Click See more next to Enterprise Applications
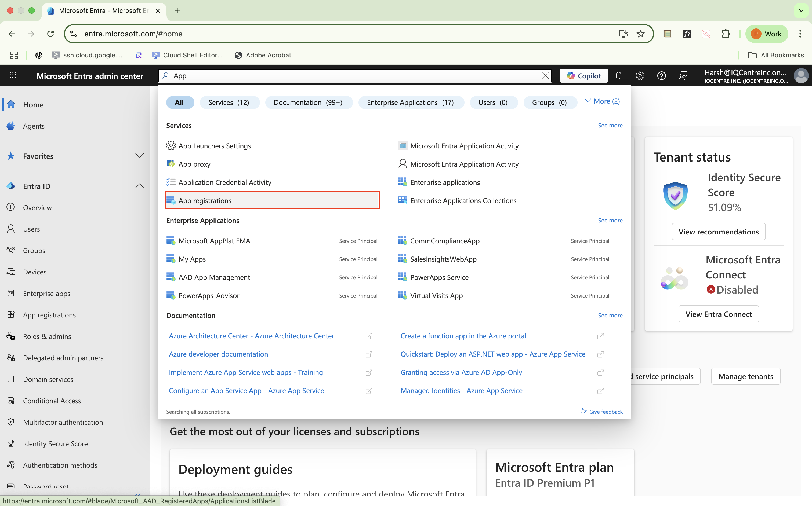 tap(610, 220)
